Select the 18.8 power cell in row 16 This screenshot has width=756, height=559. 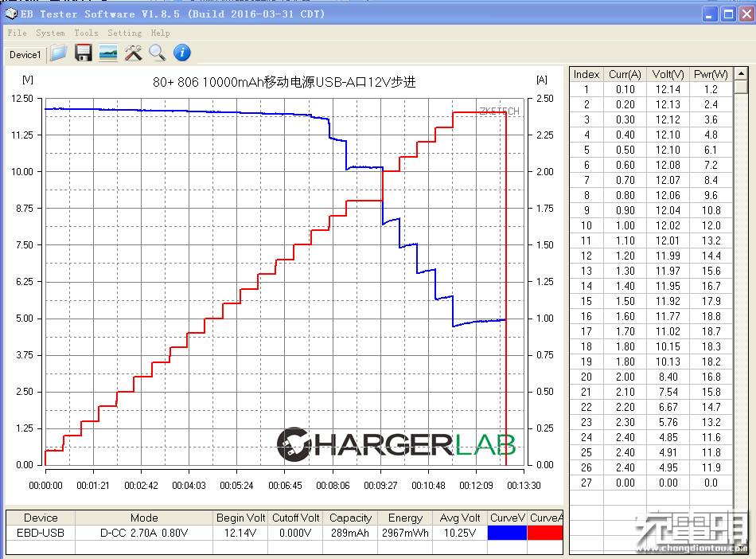pos(711,316)
